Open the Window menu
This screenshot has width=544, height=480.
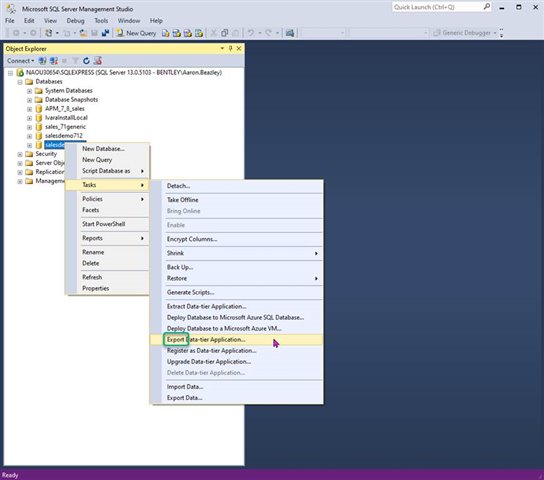click(x=129, y=20)
